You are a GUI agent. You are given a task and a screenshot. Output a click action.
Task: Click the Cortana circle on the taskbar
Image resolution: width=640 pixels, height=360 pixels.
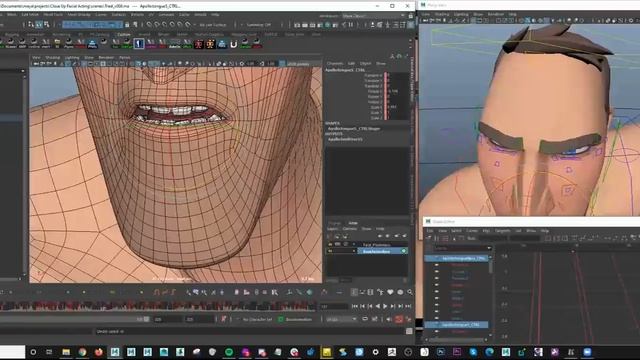click(33, 352)
